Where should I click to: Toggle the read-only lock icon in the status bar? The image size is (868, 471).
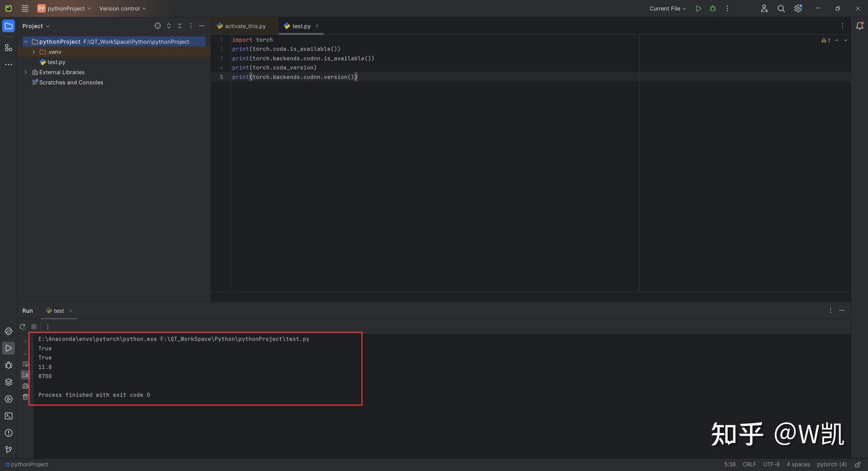click(857, 464)
